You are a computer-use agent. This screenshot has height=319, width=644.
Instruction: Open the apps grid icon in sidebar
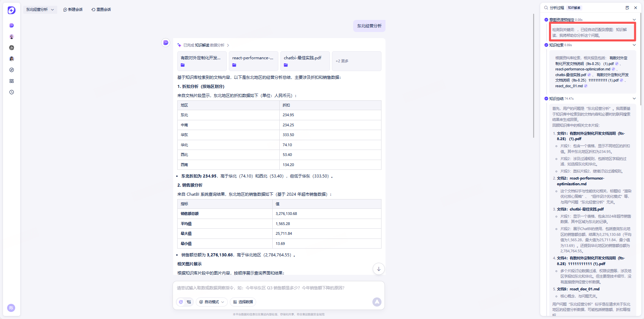11,81
